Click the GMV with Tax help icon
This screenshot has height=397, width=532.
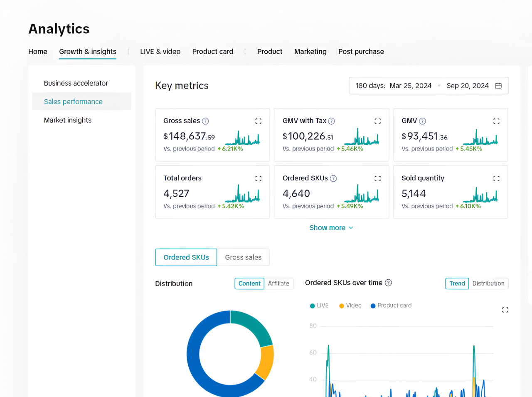click(x=331, y=121)
